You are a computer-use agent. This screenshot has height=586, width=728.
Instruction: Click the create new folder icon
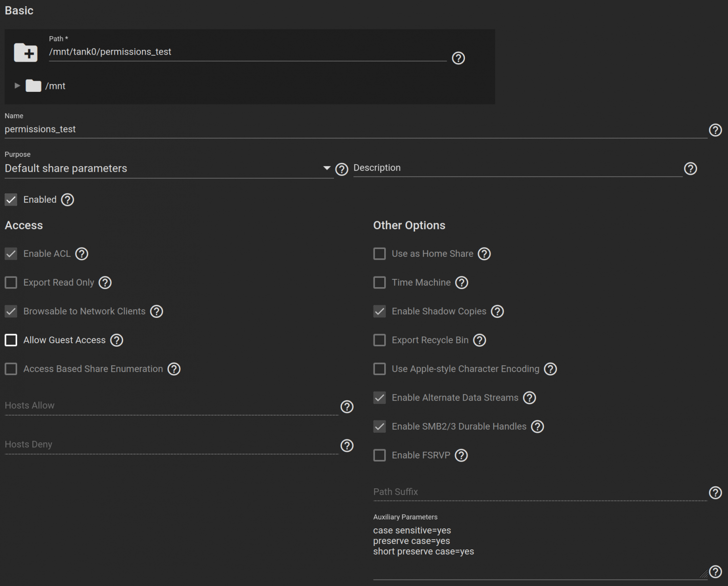click(x=26, y=52)
